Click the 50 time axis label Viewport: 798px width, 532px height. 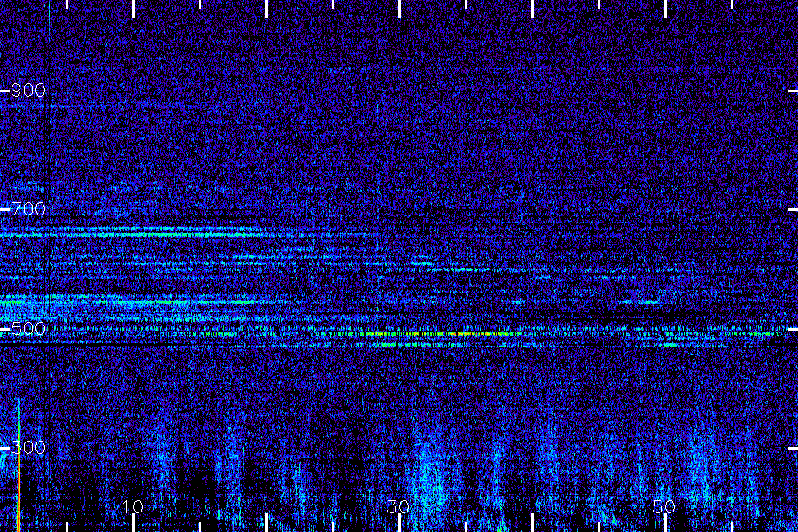(x=664, y=506)
